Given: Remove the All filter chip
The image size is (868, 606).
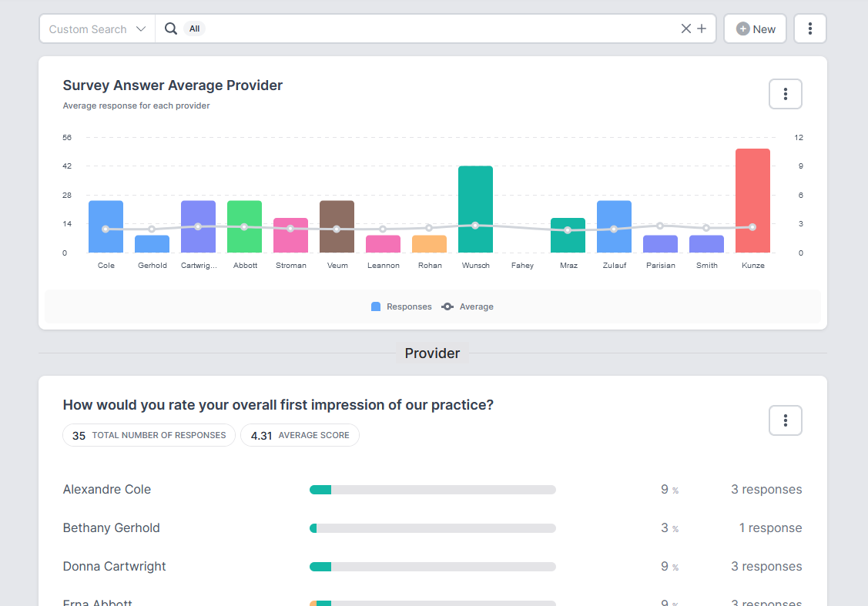Looking at the screenshot, I should pyautogui.click(x=194, y=29).
